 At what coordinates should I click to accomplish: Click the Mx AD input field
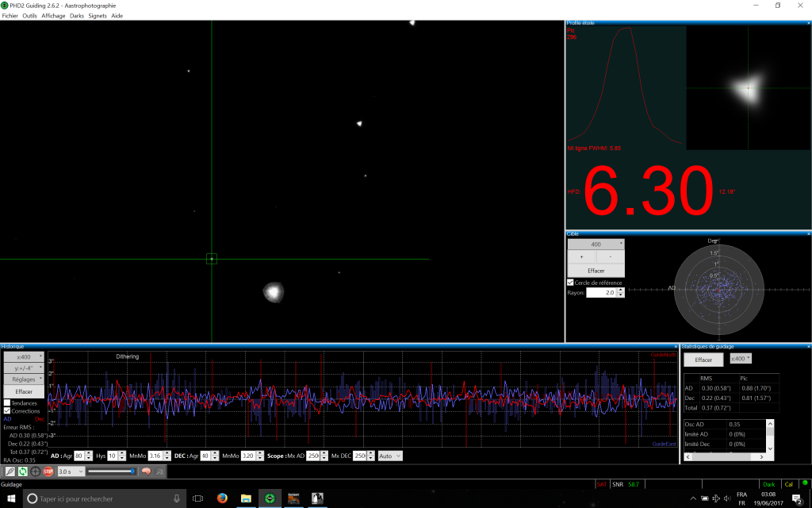point(312,456)
